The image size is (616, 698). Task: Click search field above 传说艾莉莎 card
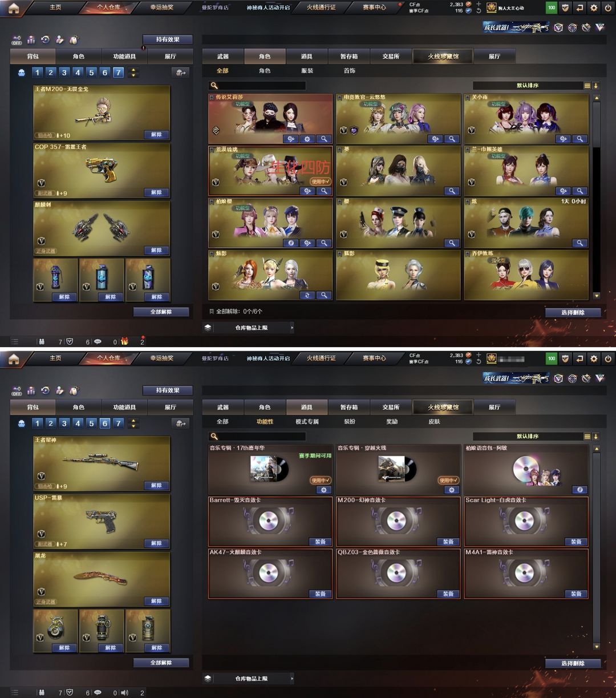pyautogui.click(x=257, y=86)
